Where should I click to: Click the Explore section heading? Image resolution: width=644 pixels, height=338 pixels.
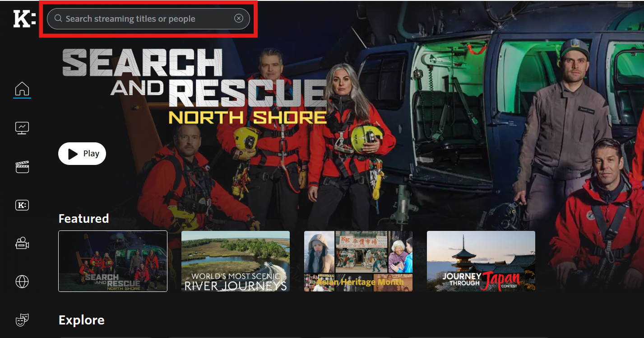coord(82,320)
